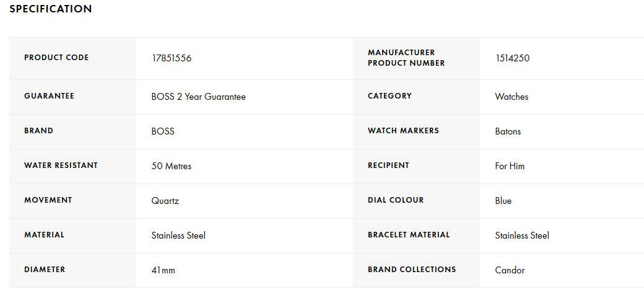Click the 50 Metres water resistance value

[172, 166]
